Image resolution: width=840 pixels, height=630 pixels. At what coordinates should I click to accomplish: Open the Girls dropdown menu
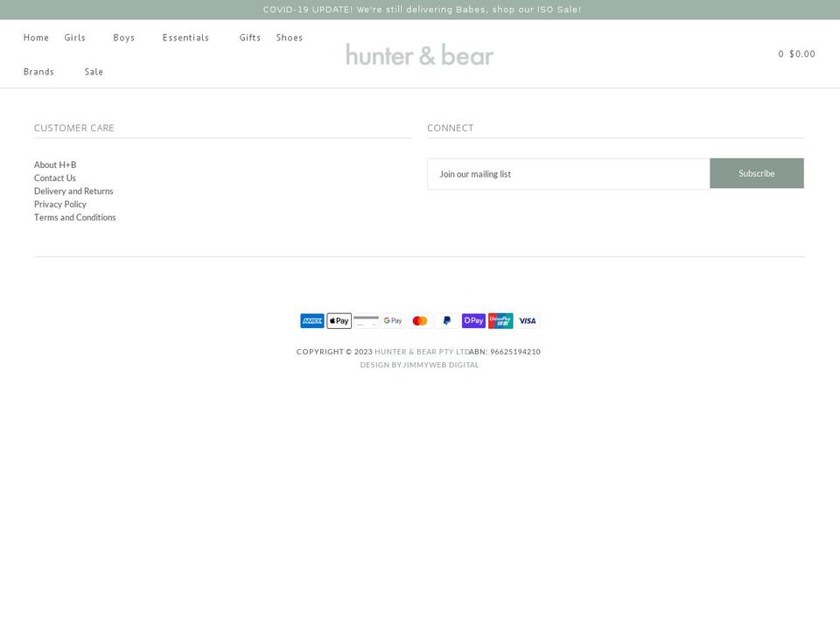tap(75, 38)
